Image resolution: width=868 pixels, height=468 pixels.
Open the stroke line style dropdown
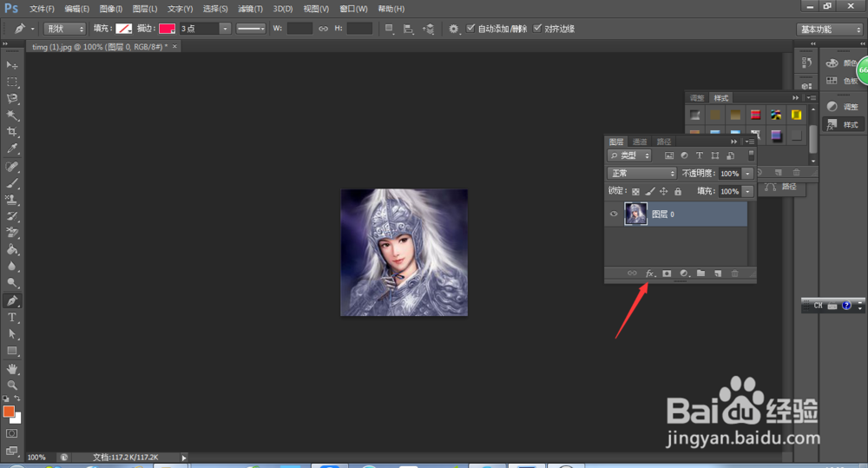pos(251,29)
